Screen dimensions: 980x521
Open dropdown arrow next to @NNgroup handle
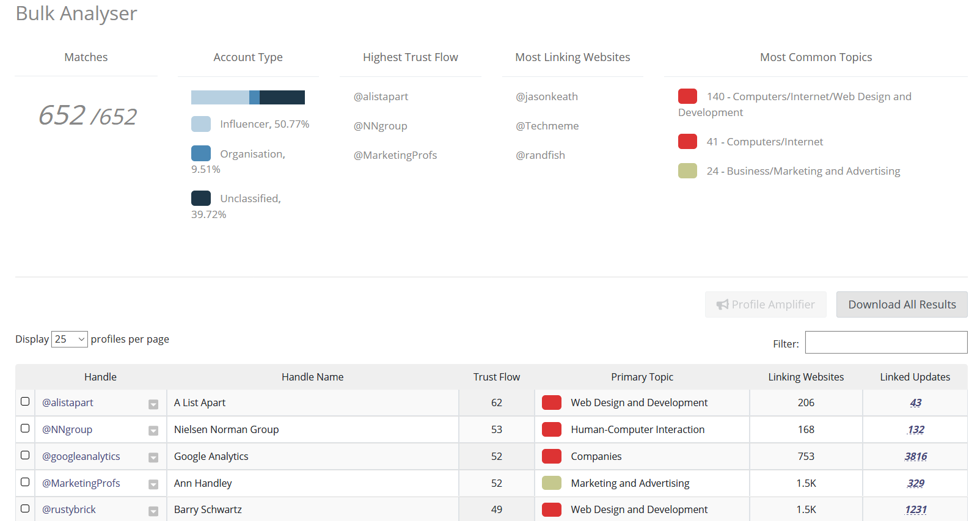click(153, 431)
